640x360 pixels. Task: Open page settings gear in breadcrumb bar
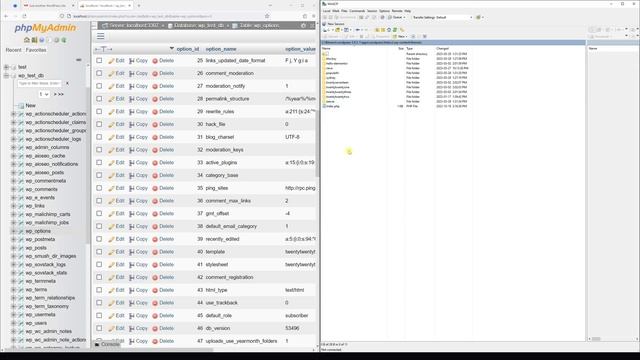pos(303,25)
